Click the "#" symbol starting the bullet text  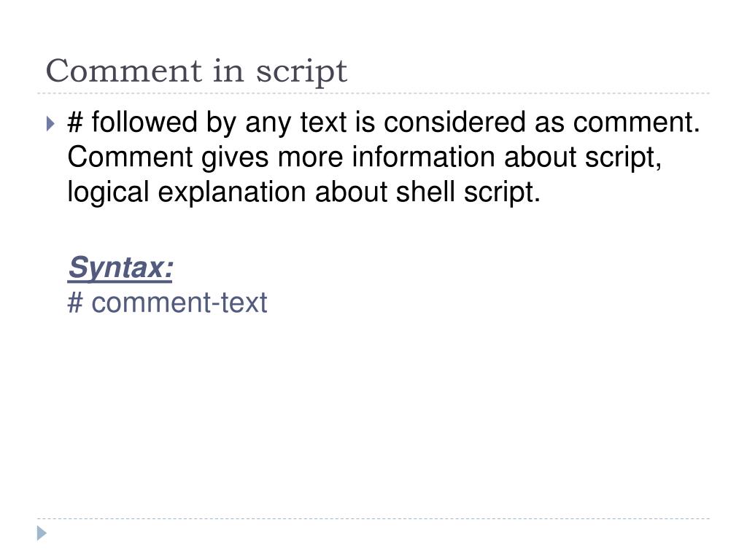coord(75,122)
